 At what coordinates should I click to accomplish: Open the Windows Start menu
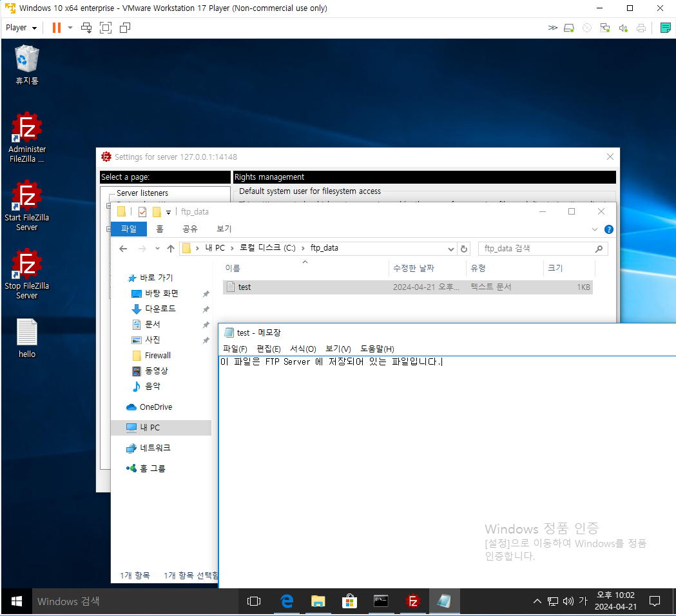pyautogui.click(x=16, y=601)
